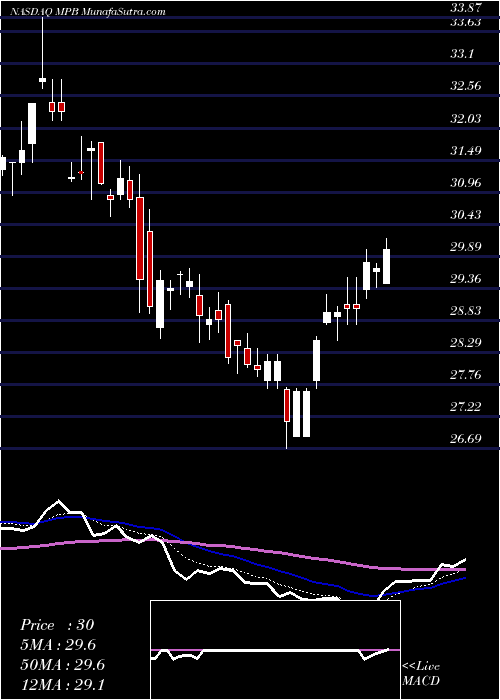Click the 28.29 price axis label

click(x=466, y=343)
